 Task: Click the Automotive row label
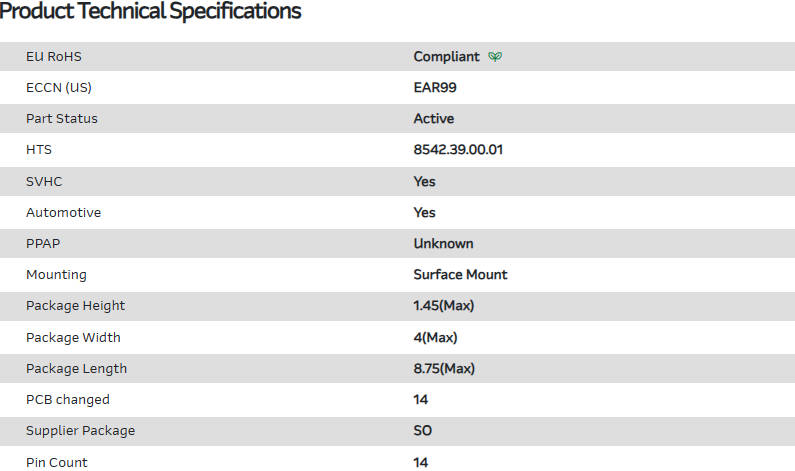[x=63, y=213]
